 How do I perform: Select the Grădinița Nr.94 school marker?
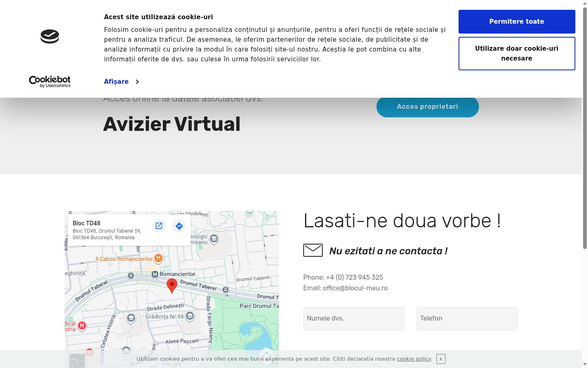(190, 316)
